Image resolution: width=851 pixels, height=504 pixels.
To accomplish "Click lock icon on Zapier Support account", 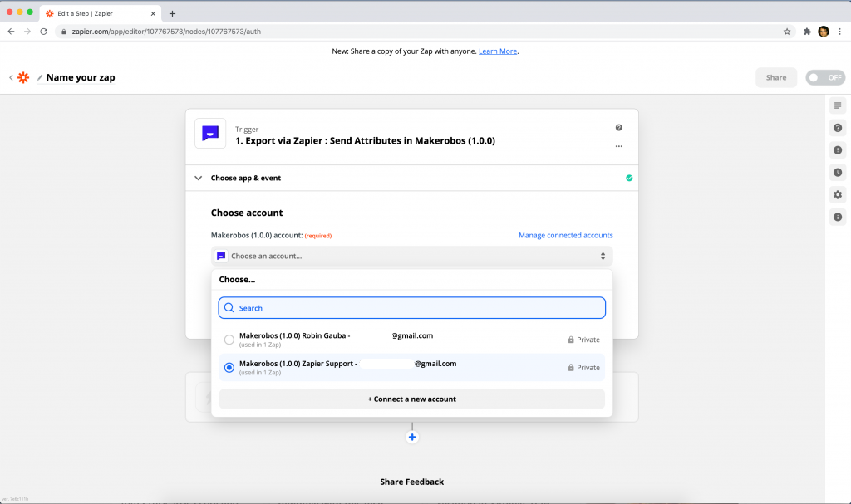I will (570, 367).
